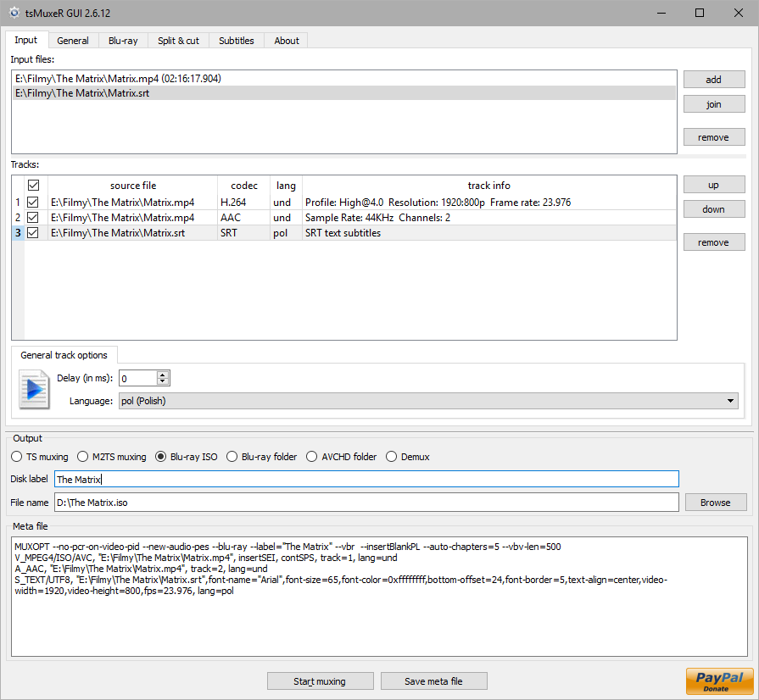Click the 'source file' column header
This screenshot has height=700, width=759.
tap(132, 186)
